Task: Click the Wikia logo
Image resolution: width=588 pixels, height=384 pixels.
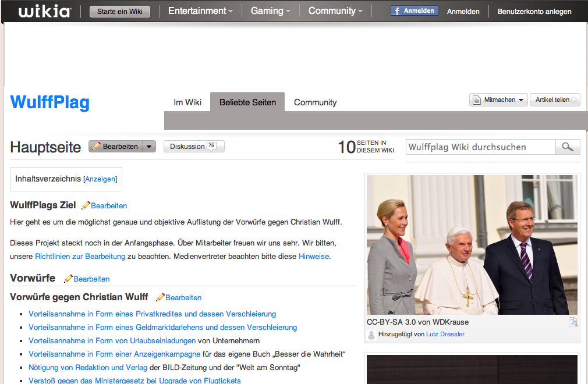Action: [x=45, y=11]
